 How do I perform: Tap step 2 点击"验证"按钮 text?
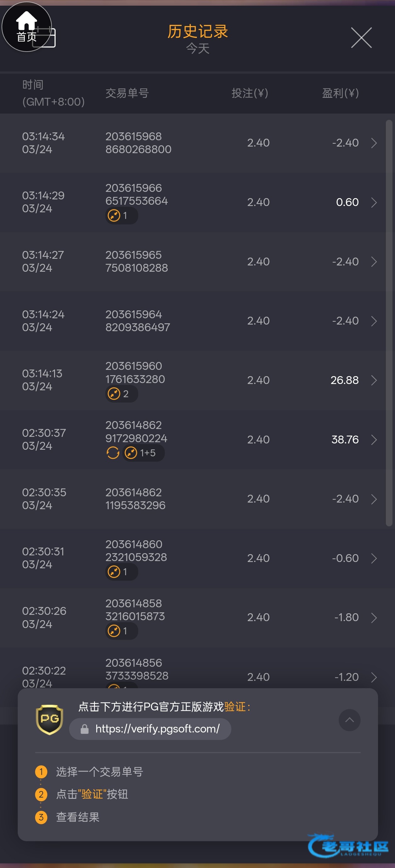tap(92, 794)
